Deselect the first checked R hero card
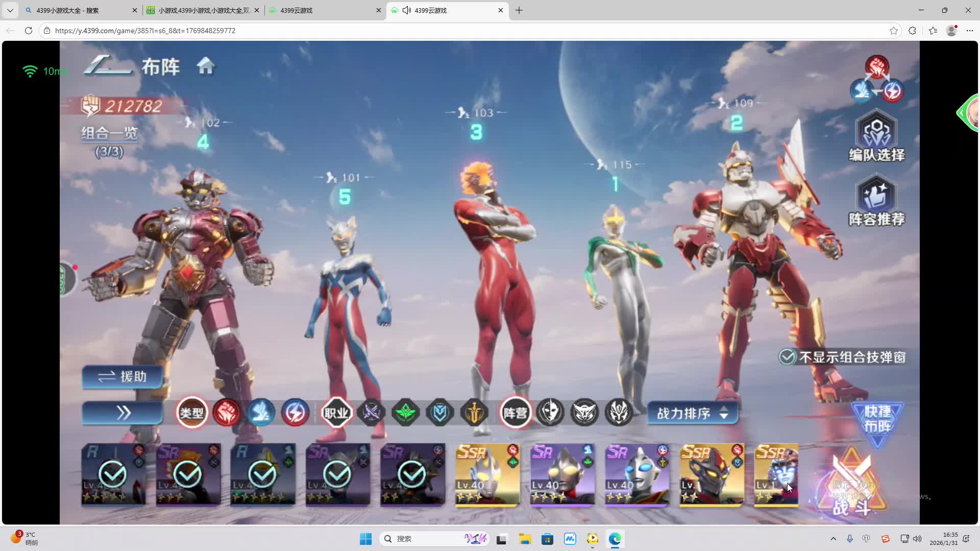980x551 pixels. [x=113, y=474]
